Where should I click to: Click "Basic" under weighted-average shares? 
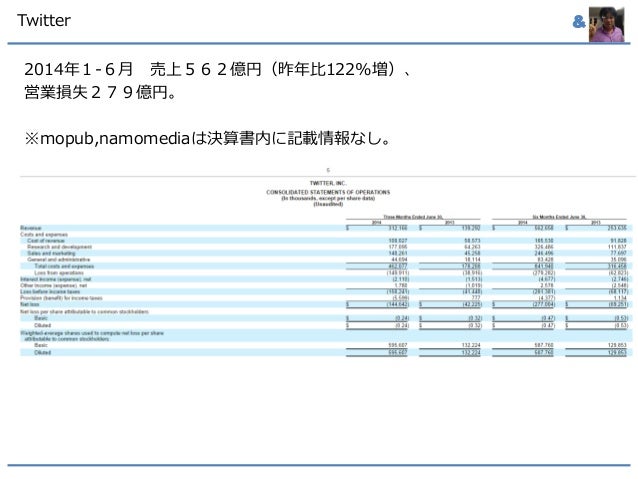coord(41,345)
